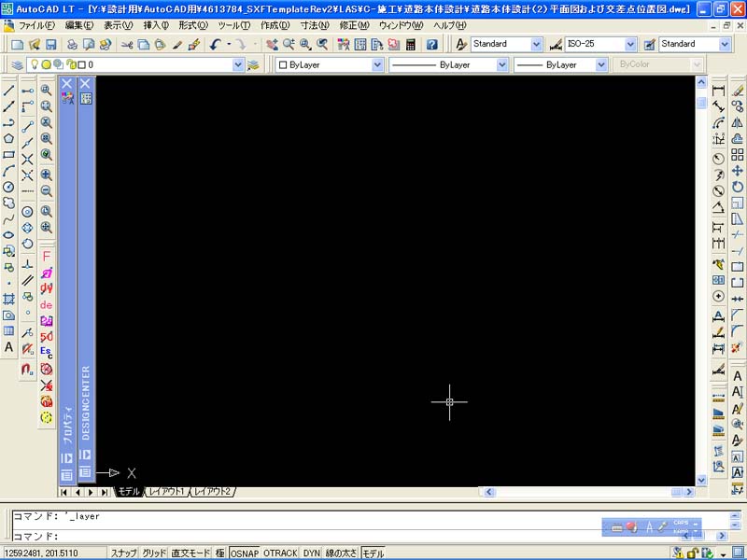Click the Save disk icon
Viewport: 747px width, 560px height.
[x=50, y=44]
